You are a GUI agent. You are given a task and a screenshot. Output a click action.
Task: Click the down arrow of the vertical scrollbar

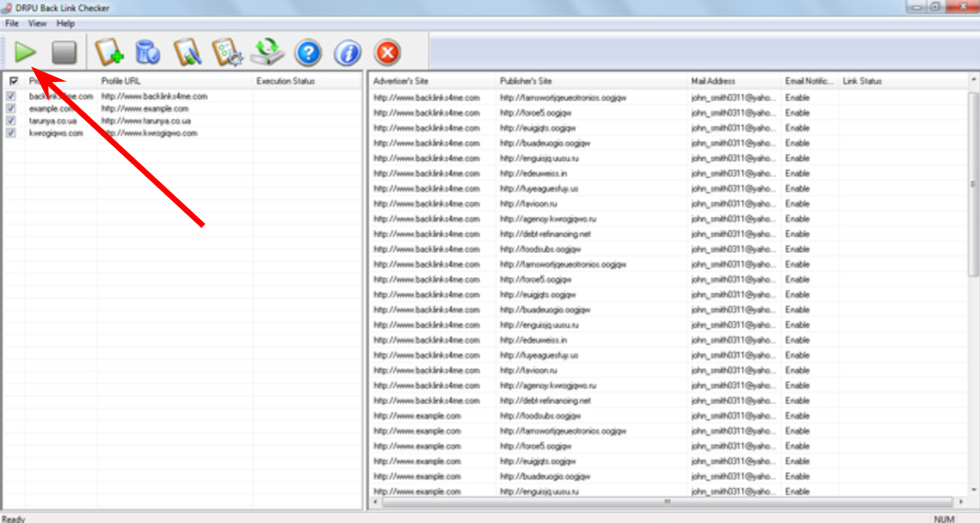tap(974, 489)
